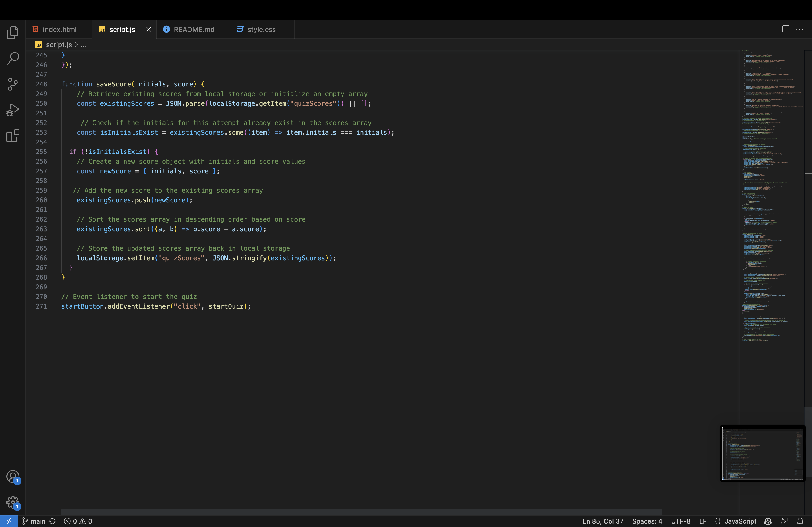Screen dimensions: 812x527
Task: Open the remote connection indicator
Action: pos(9,521)
